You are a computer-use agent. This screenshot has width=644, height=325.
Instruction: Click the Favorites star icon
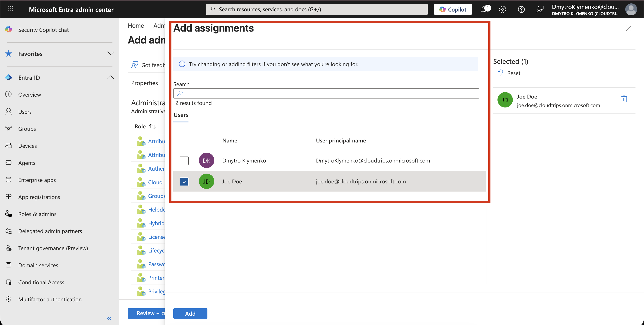(x=9, y=54)
